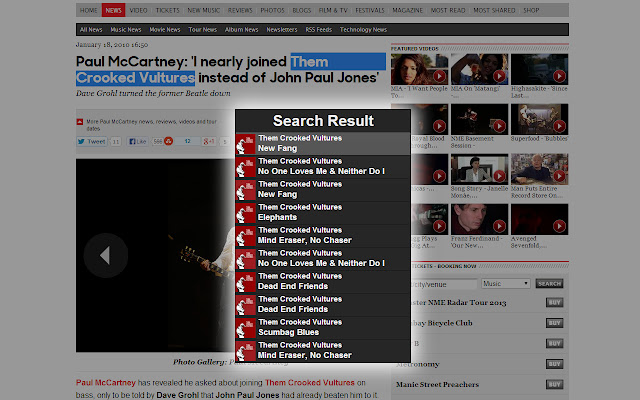Screen dimensions: 640x400
Task: Open RSS Feeds in the sub-navigation
Action: (318, 29)
